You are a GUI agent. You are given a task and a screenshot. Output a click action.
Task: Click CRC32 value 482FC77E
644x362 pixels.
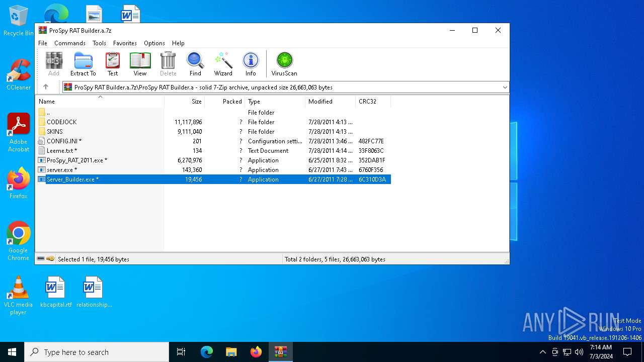pos(371,141)
